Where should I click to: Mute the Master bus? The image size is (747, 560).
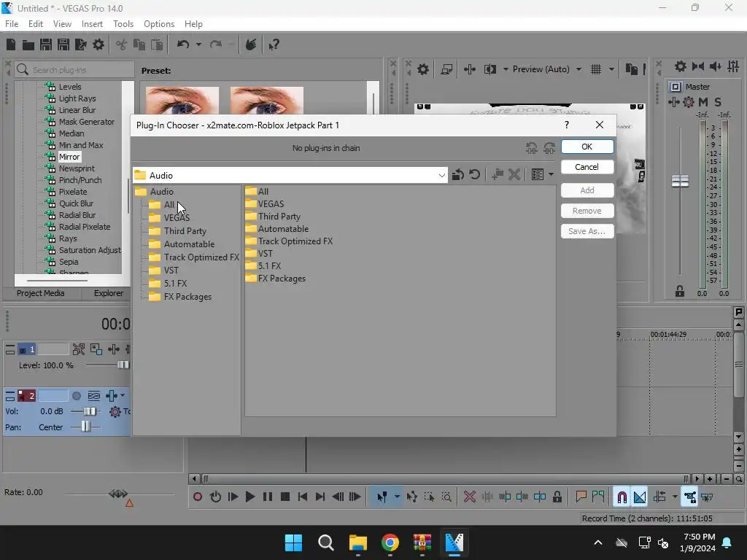(703, 102)
